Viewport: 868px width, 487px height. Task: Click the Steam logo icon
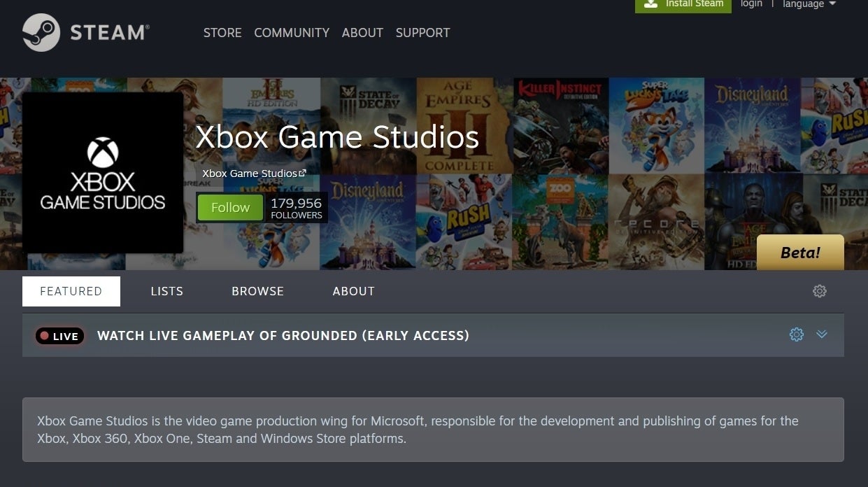click(41, 32)
